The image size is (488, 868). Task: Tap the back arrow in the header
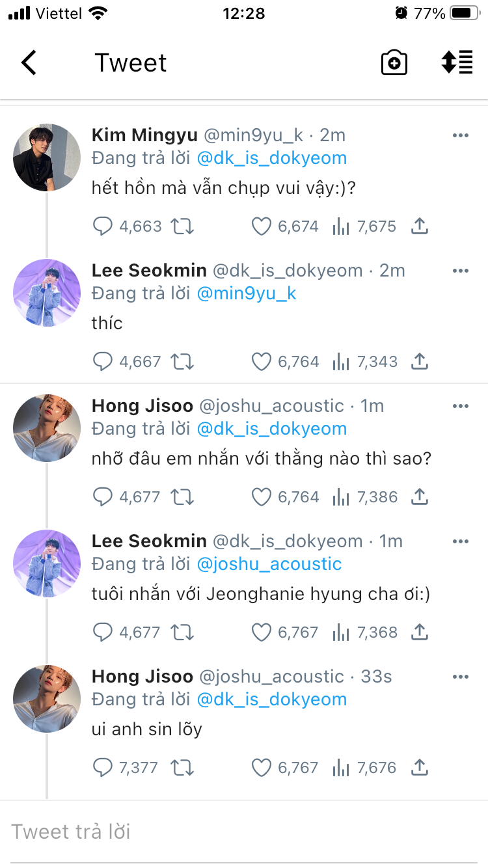point(29,63)
